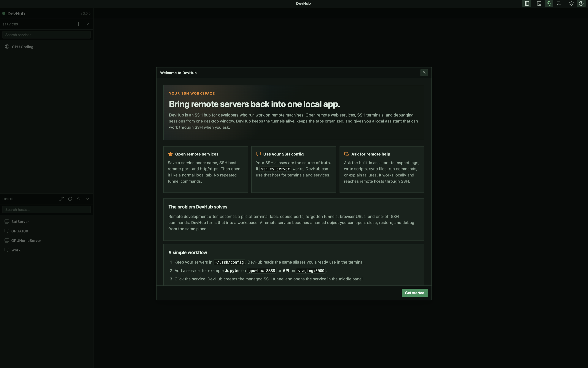Image resolution: width=588 pixels, height=368 pixels.
Task: Close the Welcome to DevHub dialog
Action: pyautogui.click(x=424, y=73)
